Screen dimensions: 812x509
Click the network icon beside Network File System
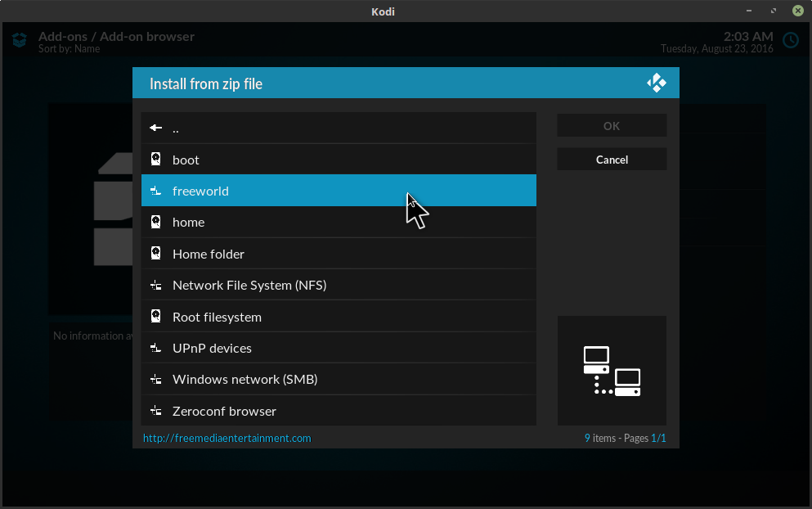click(x=156, y=285)
